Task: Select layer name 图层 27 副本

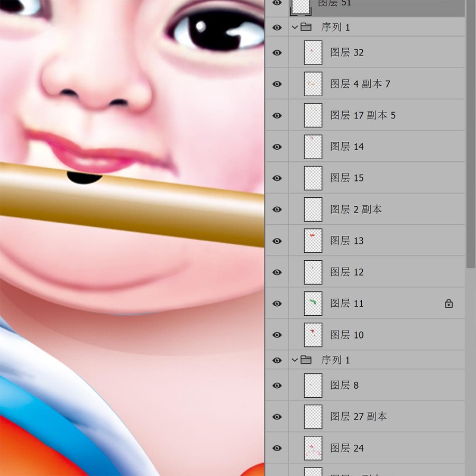Action: point(359,417)
